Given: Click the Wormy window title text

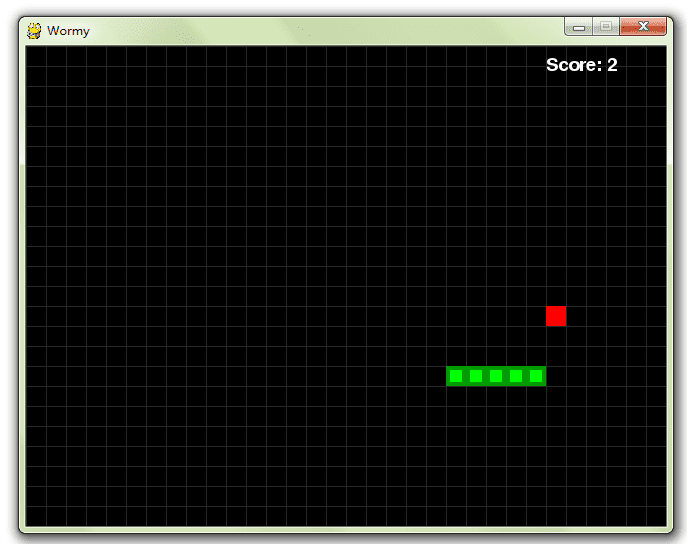Looking at the screenshot, I should [x=68, y=31].
